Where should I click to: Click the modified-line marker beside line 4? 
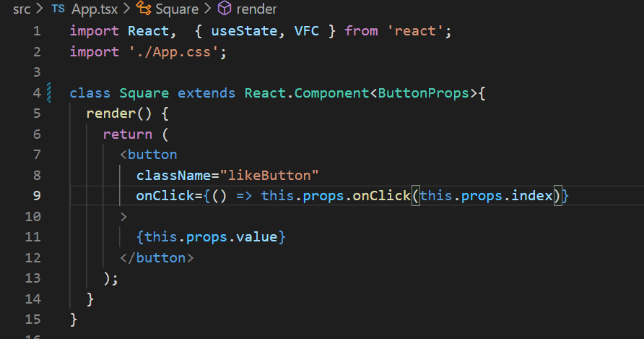pyautogui.click(x=49, y=93)
